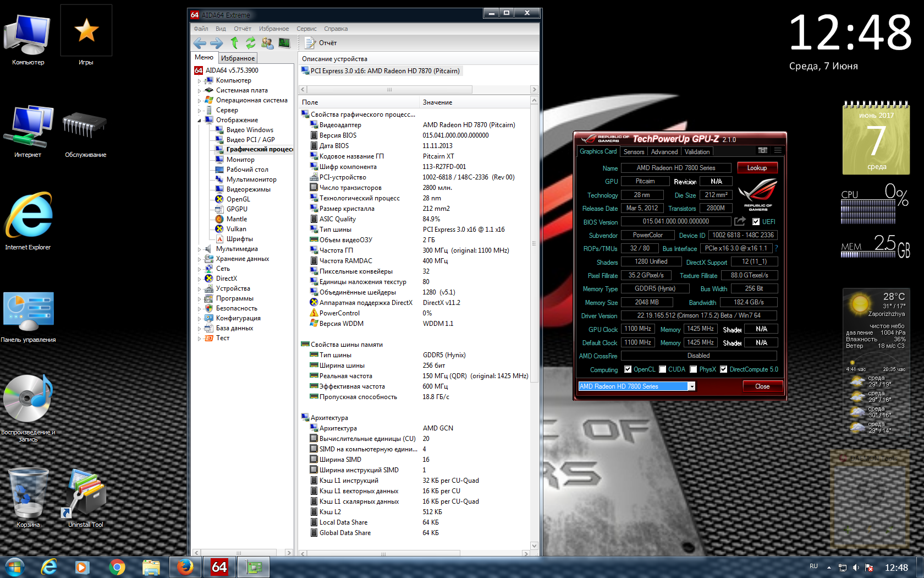Viewport: 924px width, 578px height.
Task: Switch to the Избранное tab in AIDA64 sidebar
Action: point(238,58)
